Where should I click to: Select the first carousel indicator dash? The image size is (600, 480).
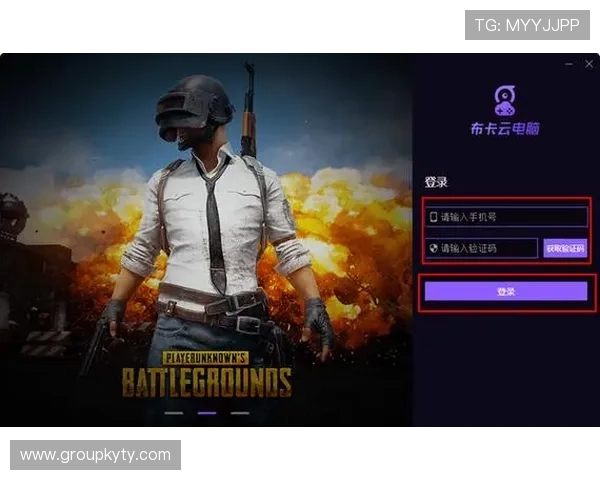pyautogui.click(x=174, y=413)
